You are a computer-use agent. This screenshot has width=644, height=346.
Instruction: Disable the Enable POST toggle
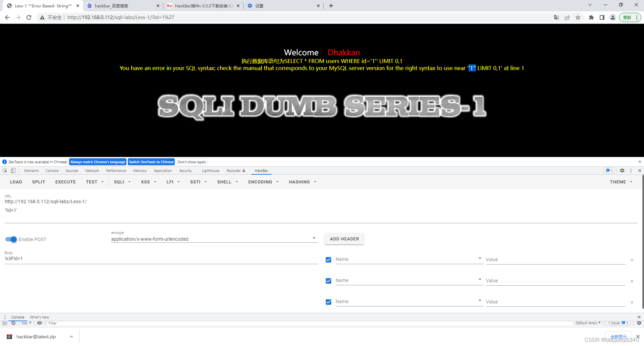(11, 239)
